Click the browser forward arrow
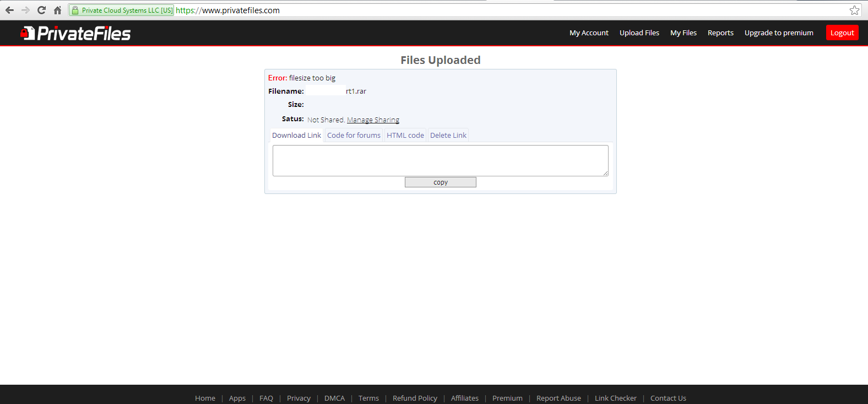The height and width of the screenshot is (404, 868). (x=25, y=10)
